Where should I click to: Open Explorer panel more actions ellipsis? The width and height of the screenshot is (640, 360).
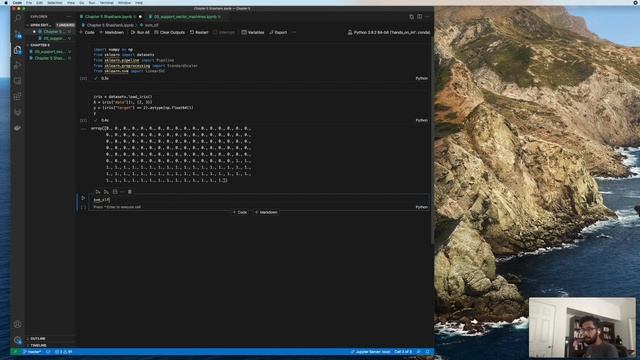(x=69, y=17)
